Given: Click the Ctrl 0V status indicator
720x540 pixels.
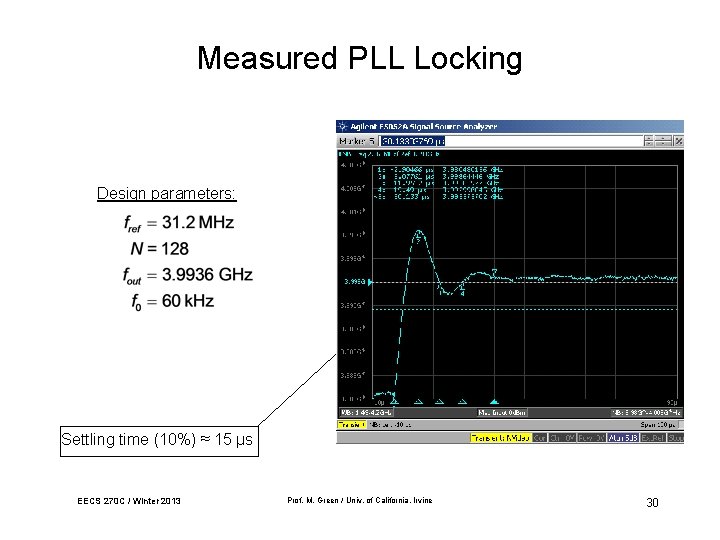Looking at the screenshot, I should coord(562,438).
